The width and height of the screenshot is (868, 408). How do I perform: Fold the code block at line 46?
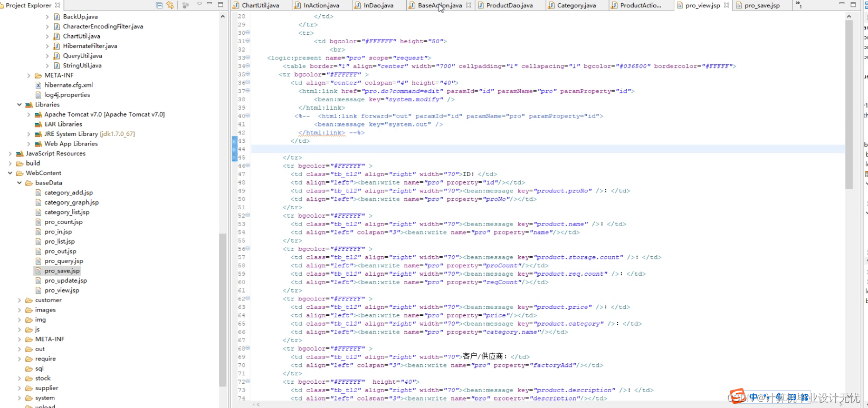[x=248, y=165]
